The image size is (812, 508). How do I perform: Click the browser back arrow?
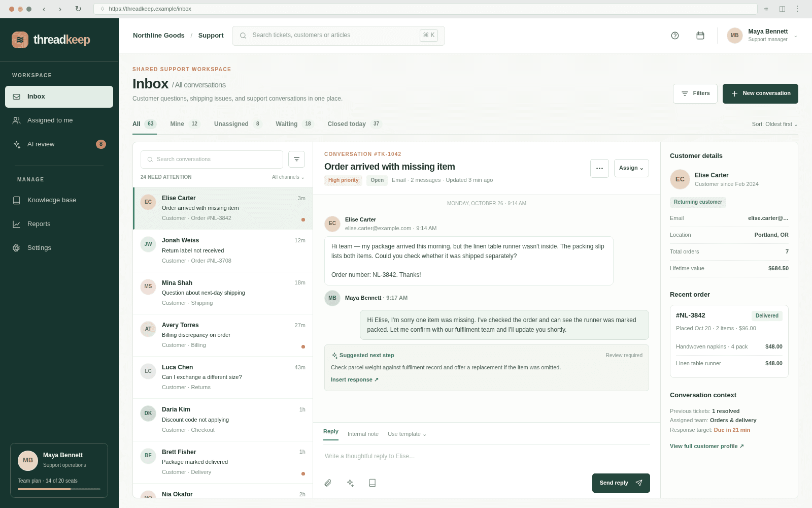coord(44,9)
